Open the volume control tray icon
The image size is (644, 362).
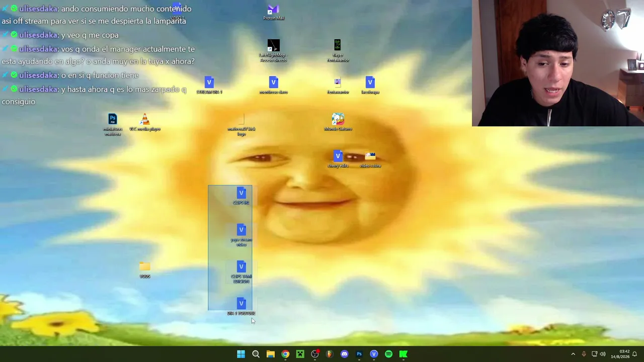click(x=603, y=354)
